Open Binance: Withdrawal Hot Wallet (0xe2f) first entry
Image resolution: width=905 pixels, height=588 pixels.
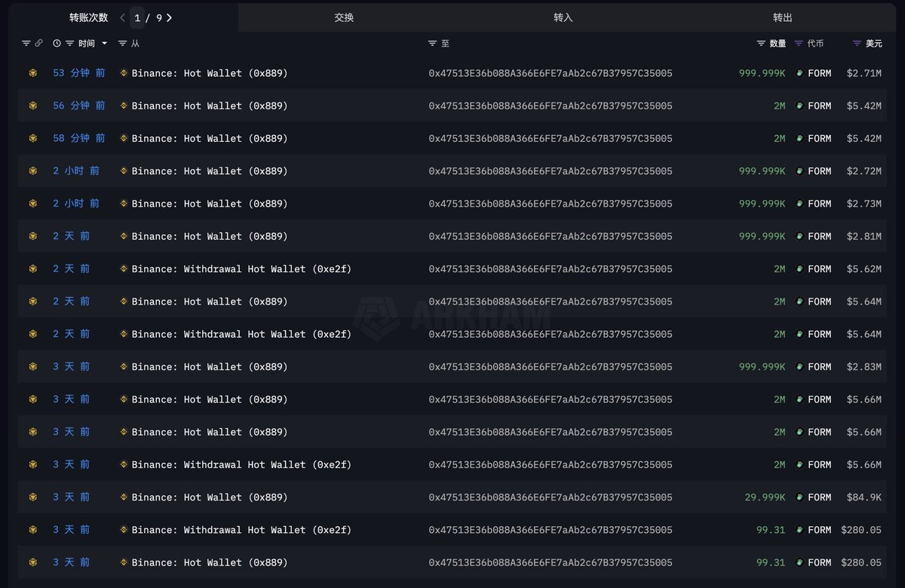(x=241, y=269)
